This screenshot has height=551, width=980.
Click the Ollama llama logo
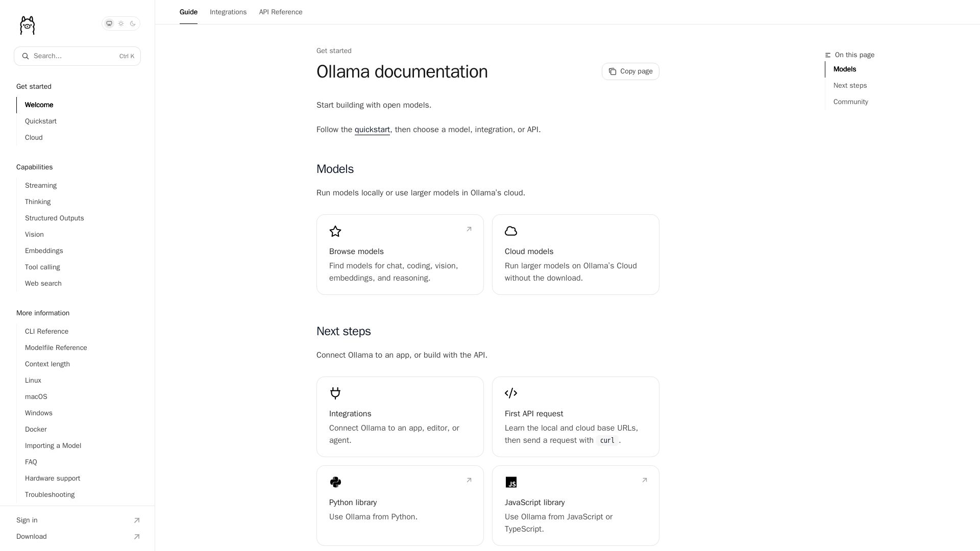[x=27, y=25]
